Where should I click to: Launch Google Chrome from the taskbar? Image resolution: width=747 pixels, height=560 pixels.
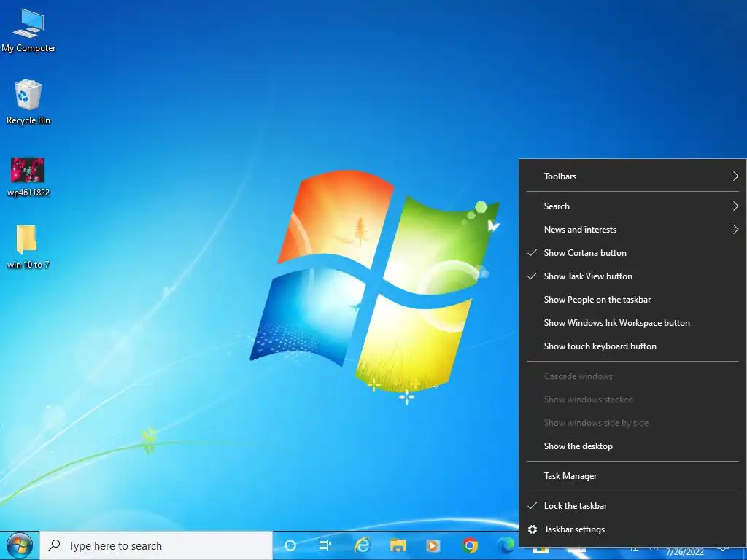tap(469, 545)
